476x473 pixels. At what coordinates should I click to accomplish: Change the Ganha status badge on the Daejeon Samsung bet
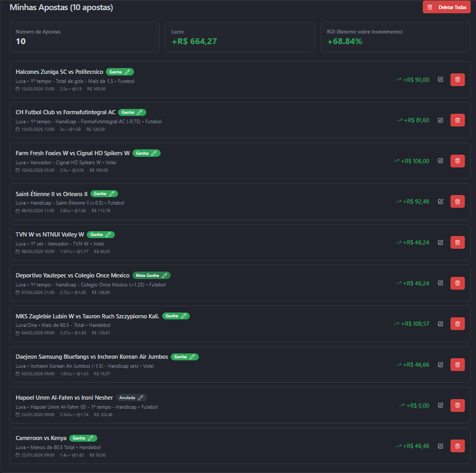tap(185, 357)
